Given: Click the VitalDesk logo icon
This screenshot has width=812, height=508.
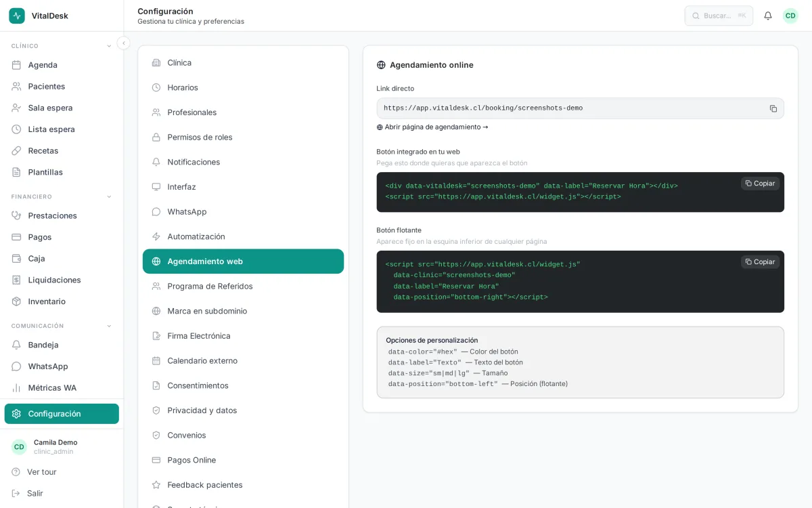Looking at the screenshot, I should coord(17,16).
